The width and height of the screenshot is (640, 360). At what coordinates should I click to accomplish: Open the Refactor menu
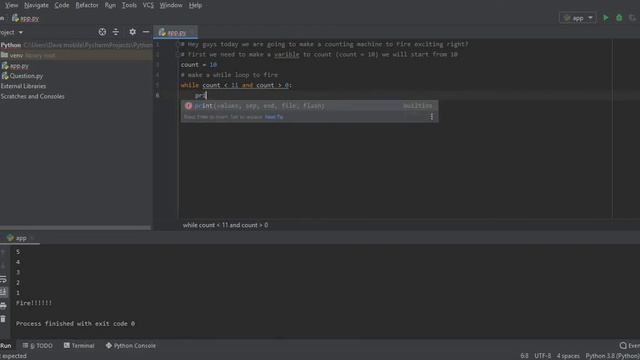[x=87, y=5]
